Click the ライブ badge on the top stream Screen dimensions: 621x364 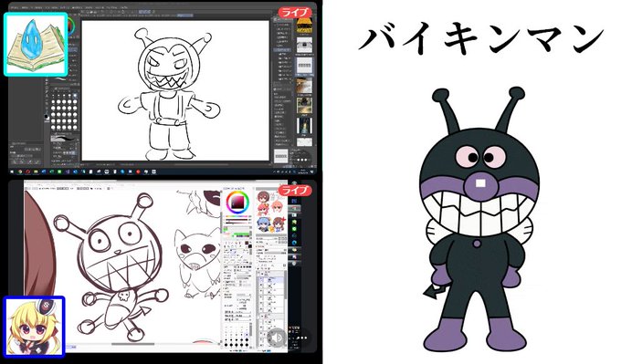pos(294,12)
